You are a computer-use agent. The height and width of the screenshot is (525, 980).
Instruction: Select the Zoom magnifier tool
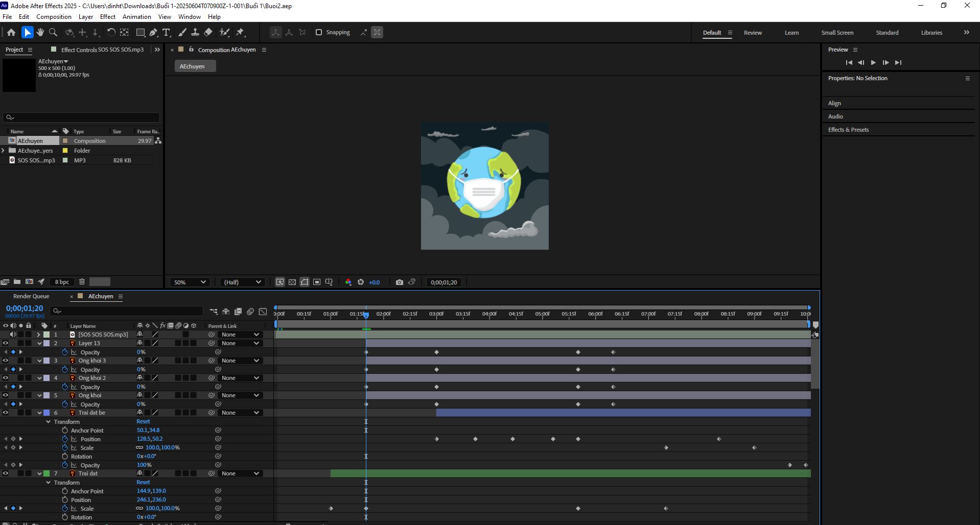coord(53,32)
